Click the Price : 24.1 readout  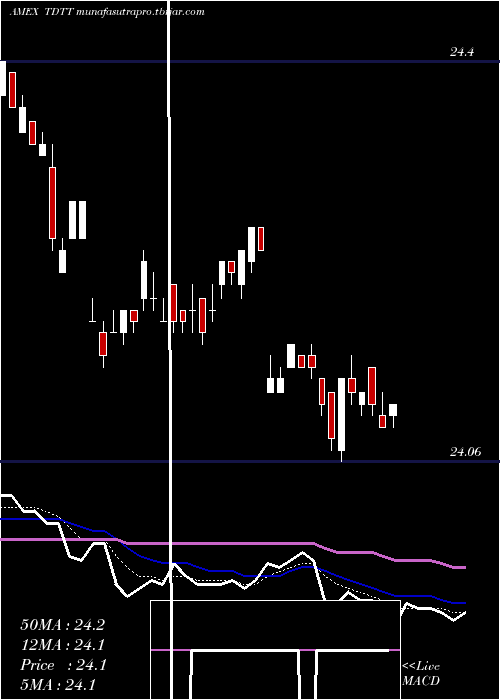62,665
